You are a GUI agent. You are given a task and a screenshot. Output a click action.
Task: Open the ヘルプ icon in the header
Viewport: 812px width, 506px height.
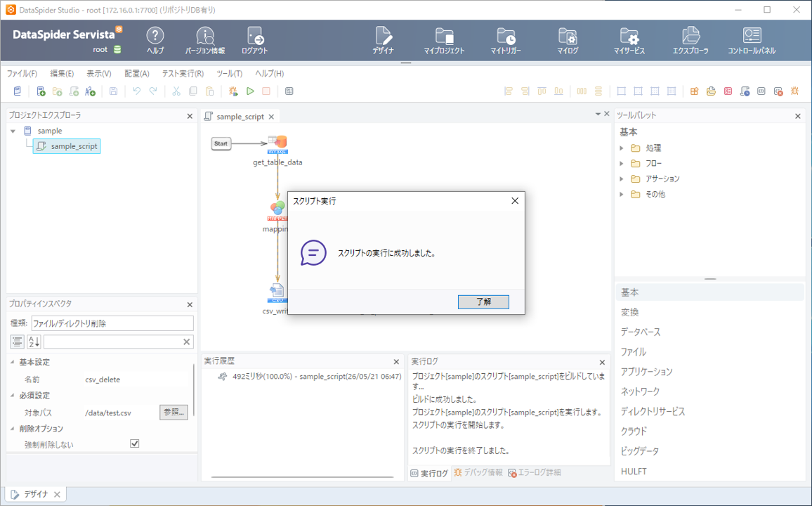point(155,40)
